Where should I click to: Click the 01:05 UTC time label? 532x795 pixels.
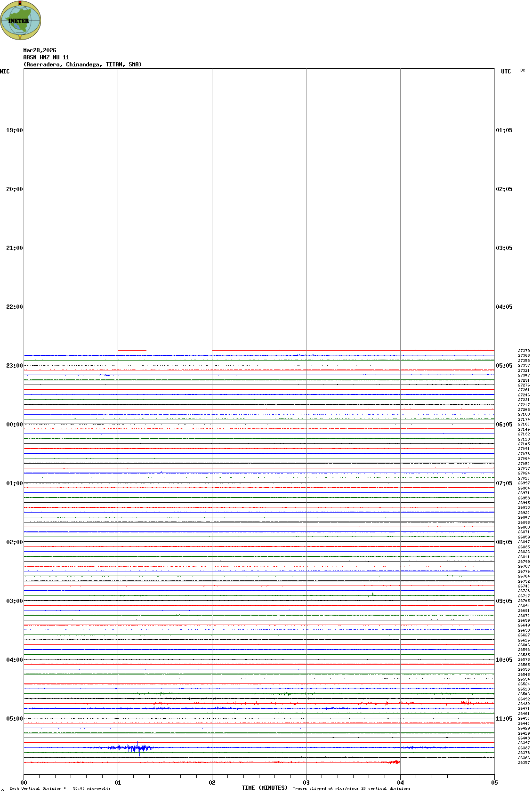coord(504,130)
